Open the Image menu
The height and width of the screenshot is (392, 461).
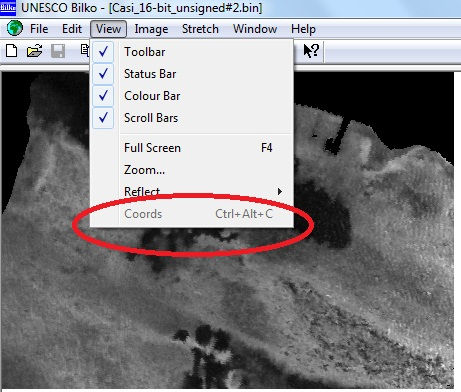pyautogui.click(x=151, y=29)
